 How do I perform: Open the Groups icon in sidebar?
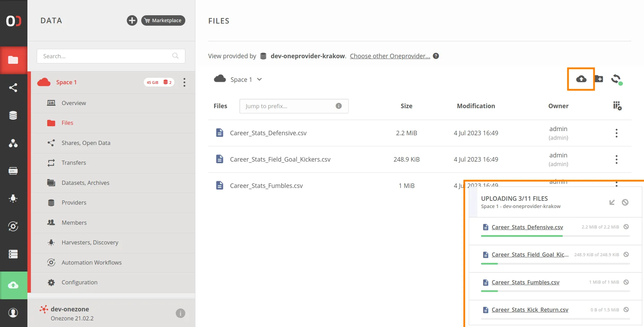(14, 144)
